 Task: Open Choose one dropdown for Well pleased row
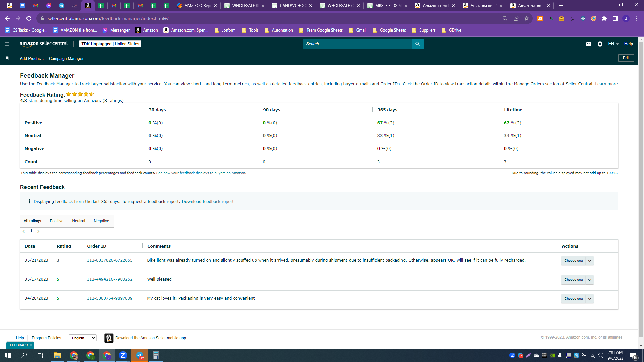click(x=577, y=280)
